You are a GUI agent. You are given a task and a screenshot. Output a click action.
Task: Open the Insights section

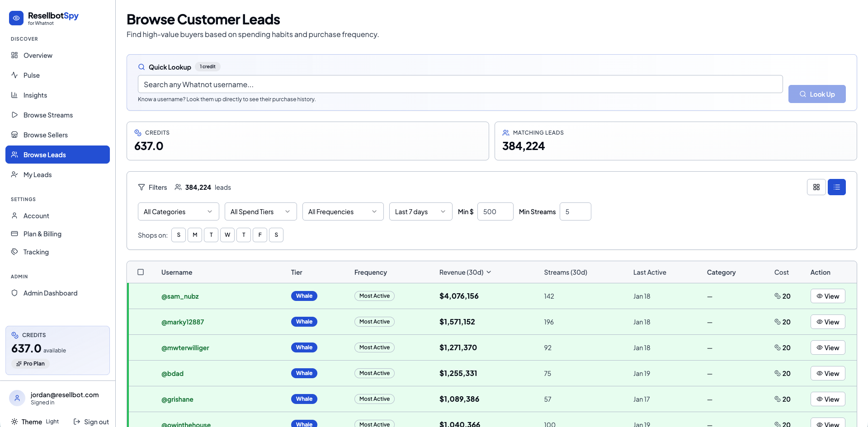click(35, 95)
